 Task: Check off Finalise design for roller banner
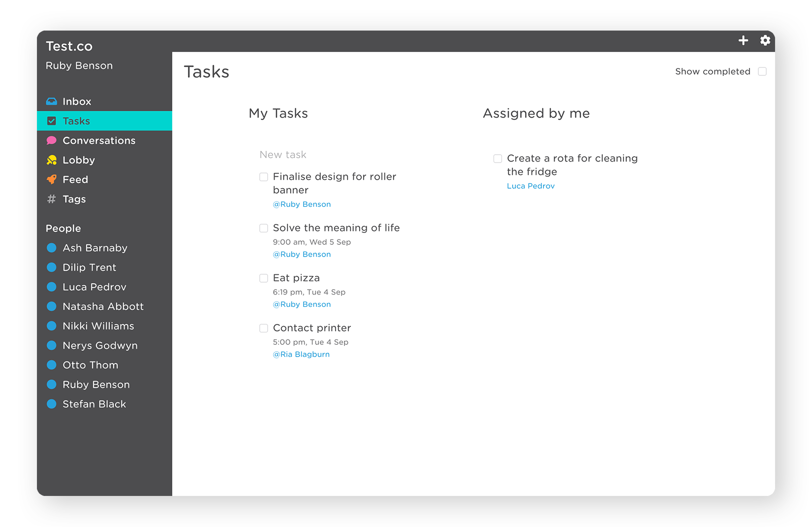pyautogui.click(x=264, y=177)
